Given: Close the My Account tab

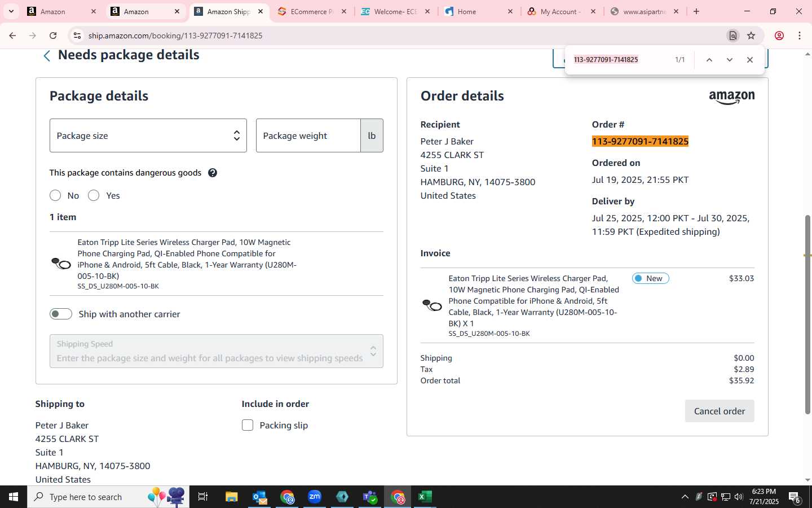Looking at the screenshot, I should 593,11.
